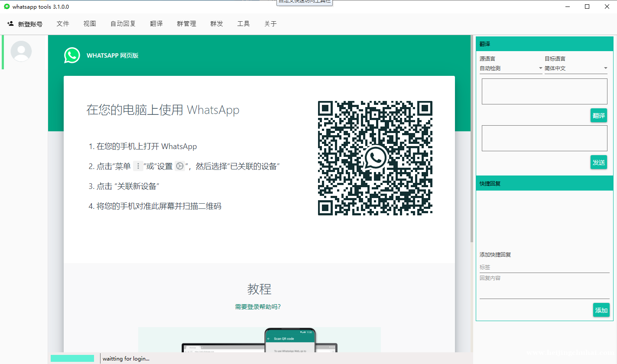Click the WhatsApp logo in header

tap(72, 55)
